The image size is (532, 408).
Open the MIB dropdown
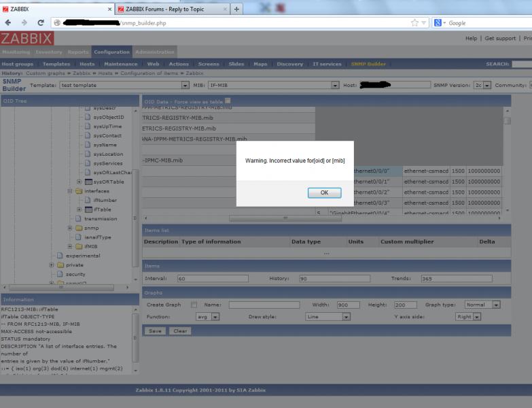pos(335,85)
